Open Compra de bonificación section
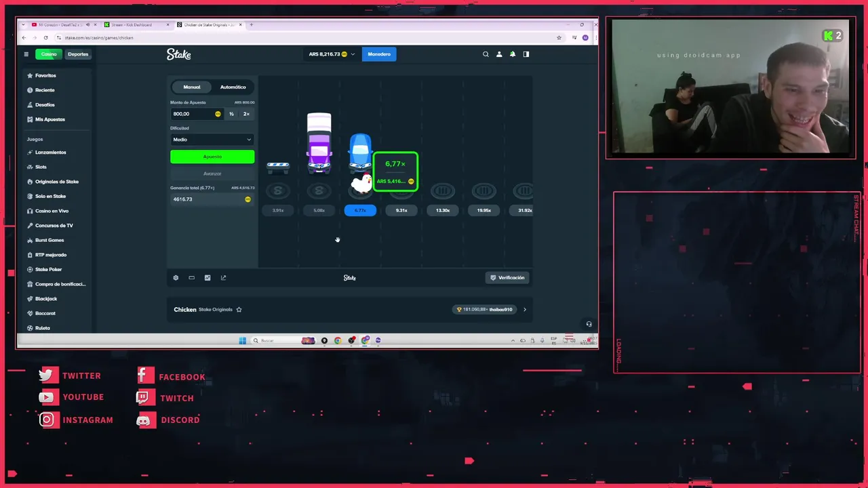This screenshot has height=488, width=868. pos(60,284)
